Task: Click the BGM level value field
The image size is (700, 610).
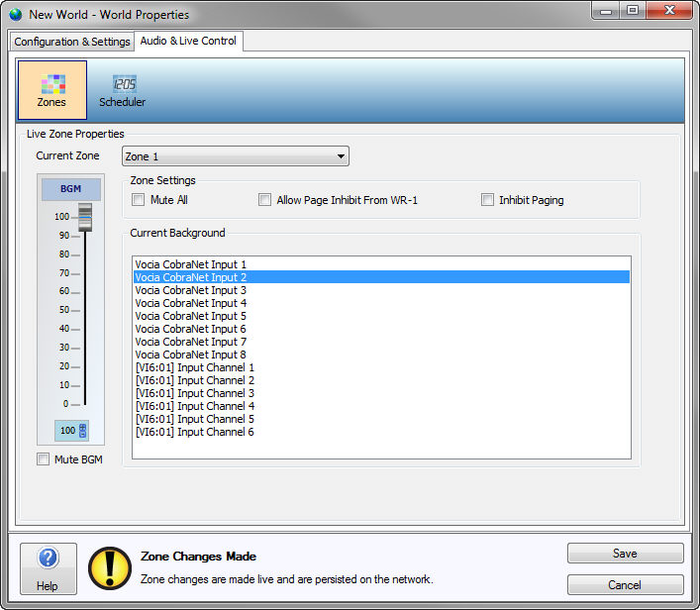Action: click(67, 431)
